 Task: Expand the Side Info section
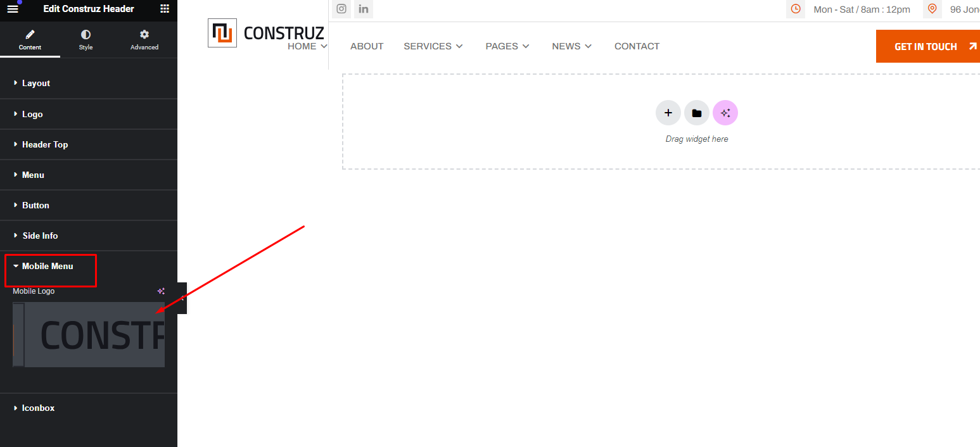89,236
